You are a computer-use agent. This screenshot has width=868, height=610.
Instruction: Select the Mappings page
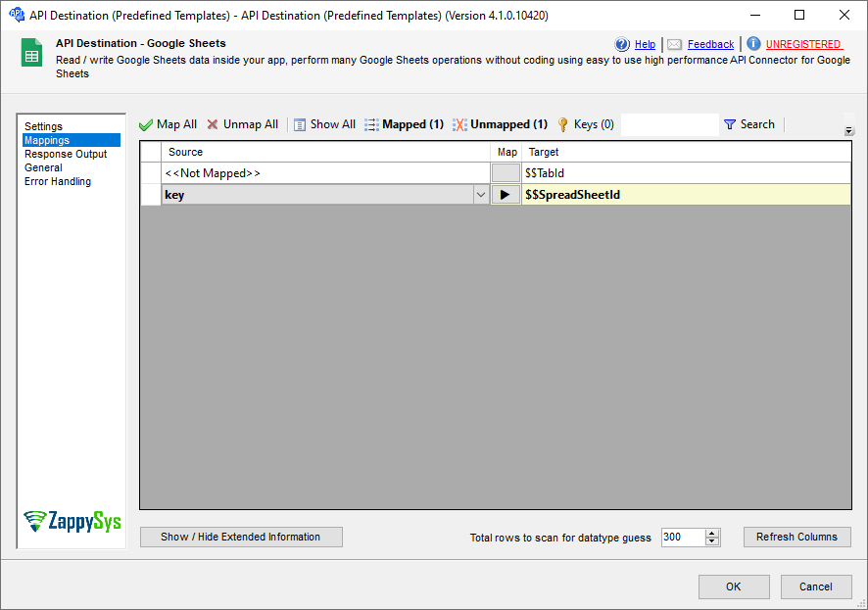pyautogui.click(x=71, y=140)
